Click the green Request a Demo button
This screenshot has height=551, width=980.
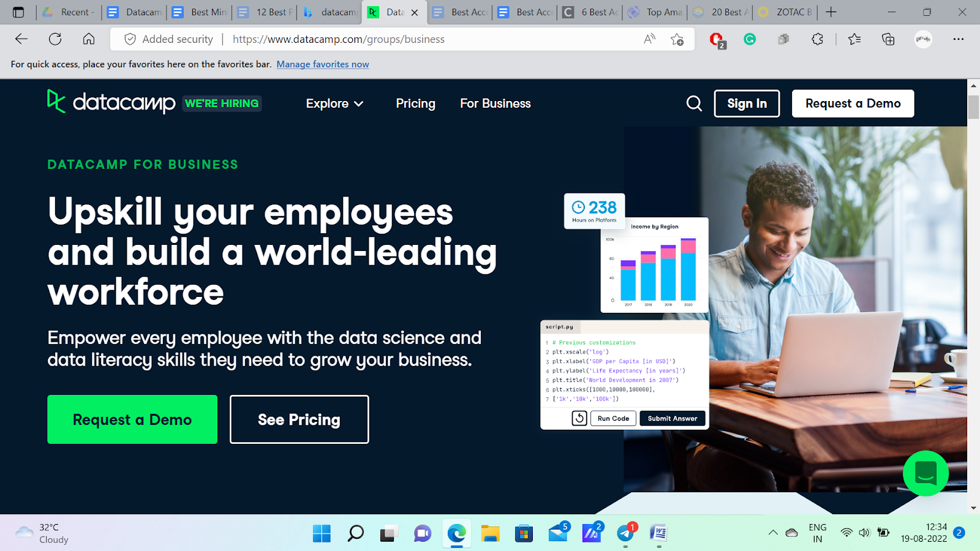132,419
